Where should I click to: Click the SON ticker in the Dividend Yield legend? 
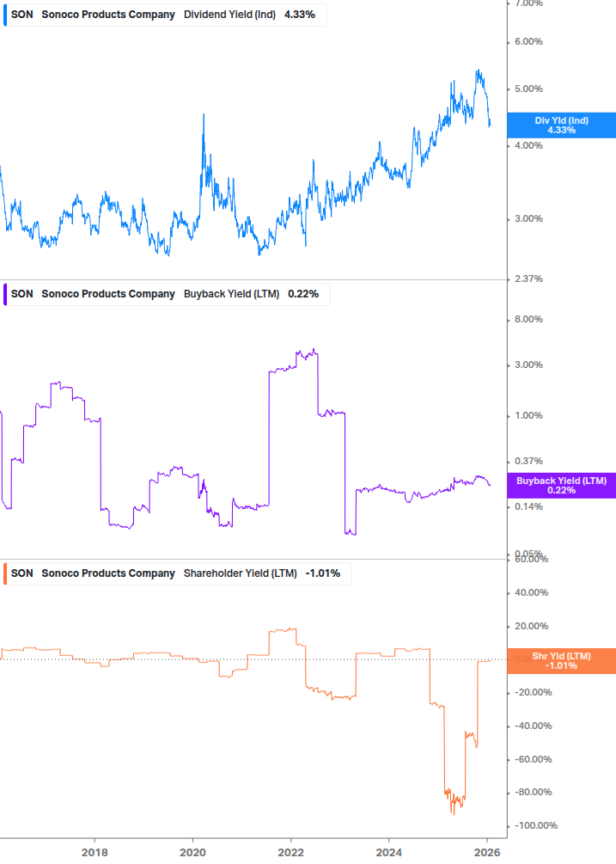tap(22, 15)
